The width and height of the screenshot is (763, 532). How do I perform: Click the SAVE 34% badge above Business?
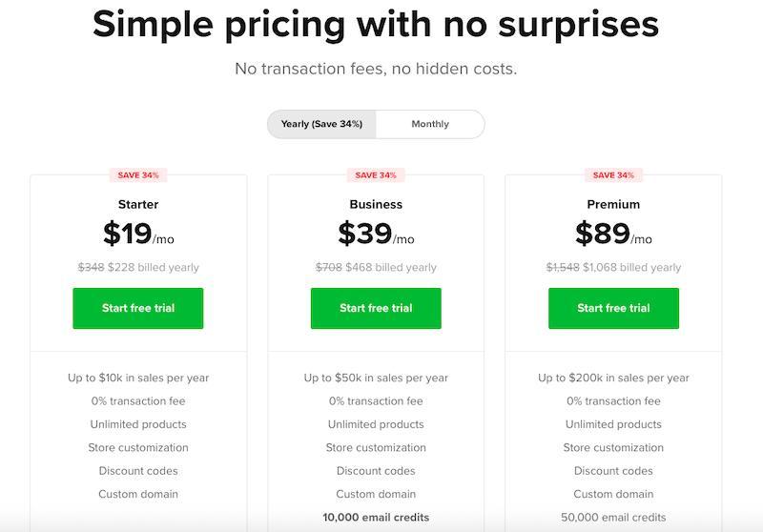pos(376,175)
